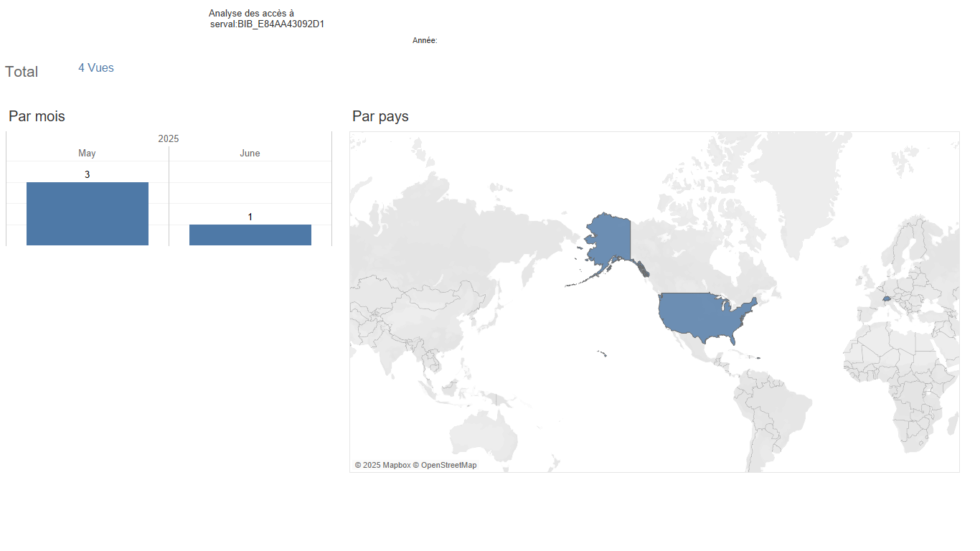Click the 'serval:BIB_E84AA43092D1' identifier
The image size is (980, 551).
(267, 24)
